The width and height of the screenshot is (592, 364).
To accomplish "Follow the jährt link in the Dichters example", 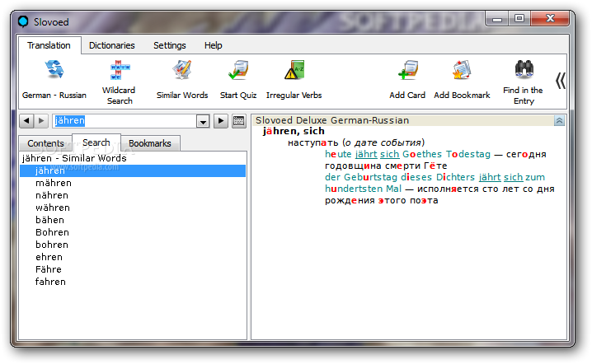I will pyautogui.click(x=490, y=177).
